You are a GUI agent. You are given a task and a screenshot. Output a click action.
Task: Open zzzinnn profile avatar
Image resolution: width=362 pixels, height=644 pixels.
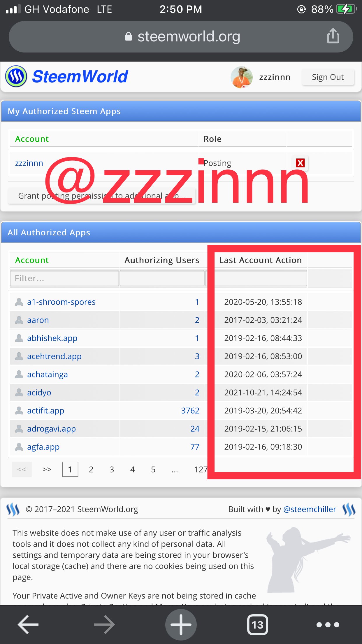tap(241, 77)
